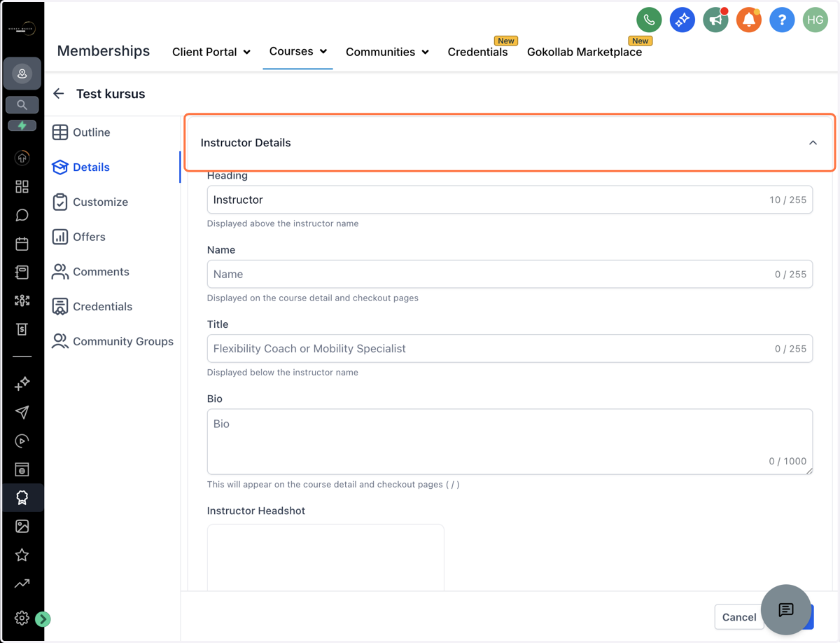Click into the Bio text area
Viewport: 840px width, 643px height.
(510, 442)
